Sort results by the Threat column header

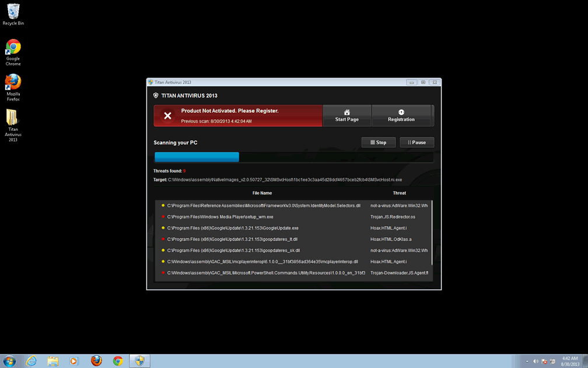click(x=399, y=193)
